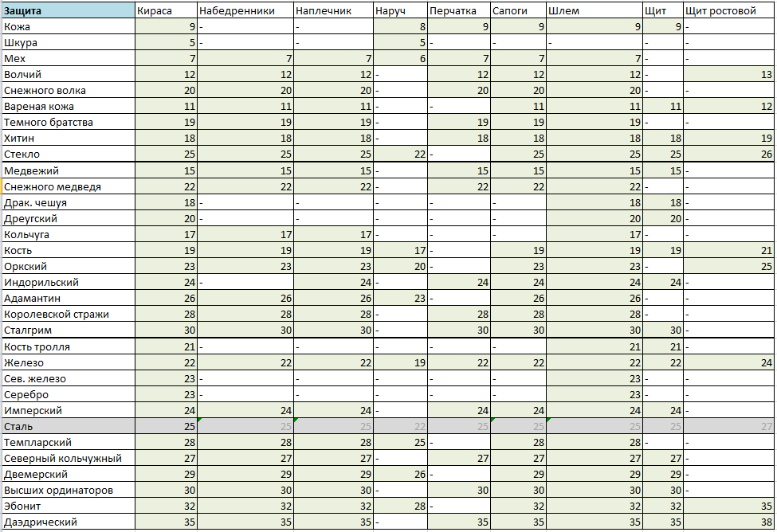Click Вареная кожа tower shield value 12
The width and height of the screenshot is (777, 532).
(x=728, y=106)
